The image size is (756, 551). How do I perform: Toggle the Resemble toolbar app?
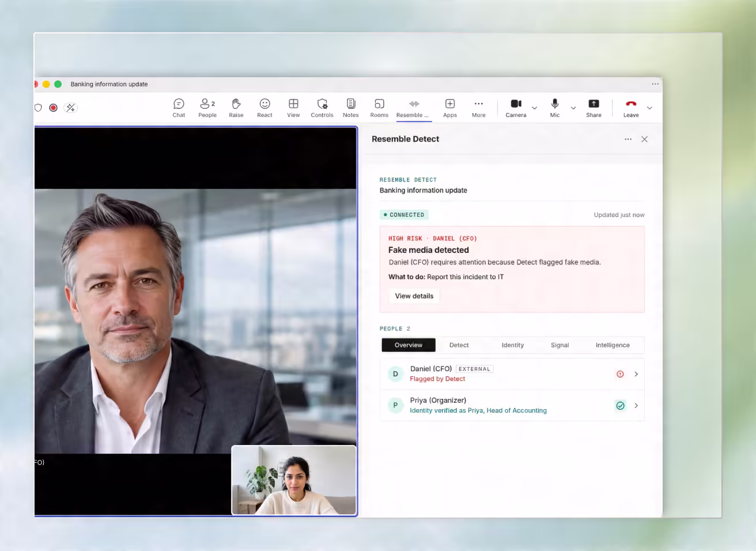(x=413, y=108)
